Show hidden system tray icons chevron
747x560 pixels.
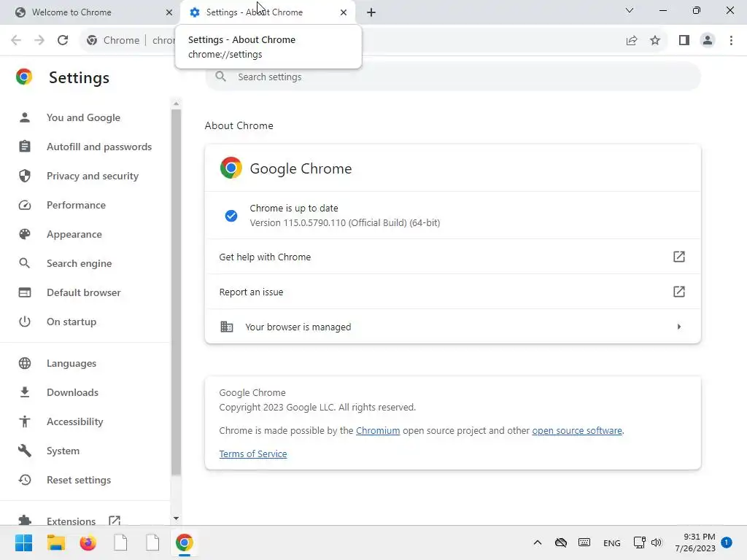tap(538, 542)
